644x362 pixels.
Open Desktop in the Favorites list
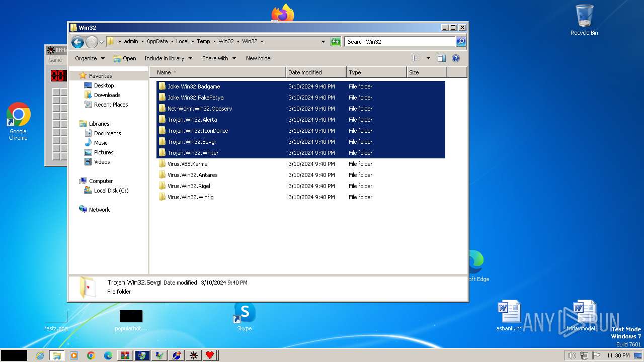104,85
